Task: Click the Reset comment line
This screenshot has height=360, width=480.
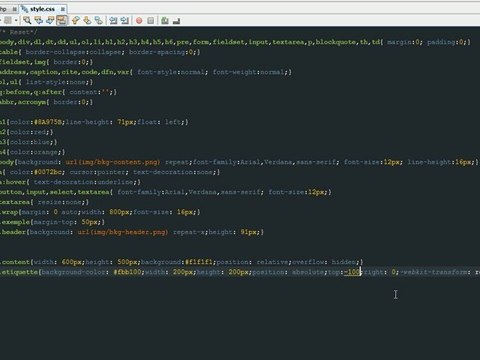Action: coord(18,32)
